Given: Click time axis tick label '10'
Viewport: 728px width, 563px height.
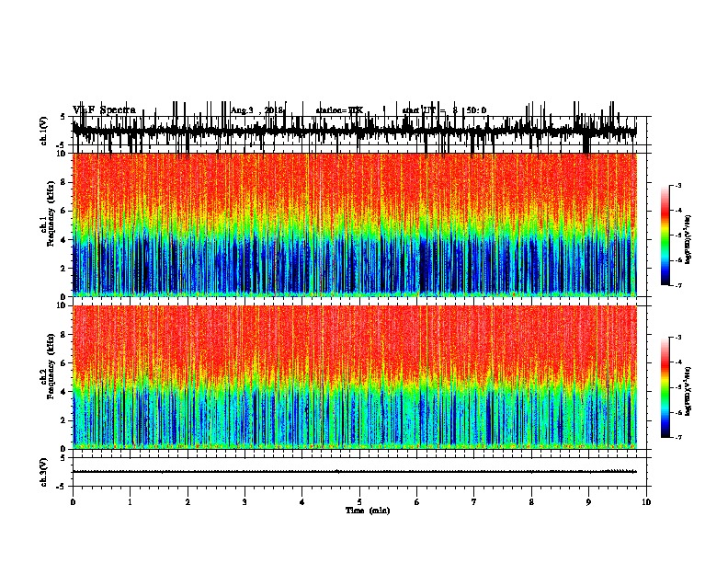Looking at the screenshot, I should pyautogui.click(x=646, y=502).
